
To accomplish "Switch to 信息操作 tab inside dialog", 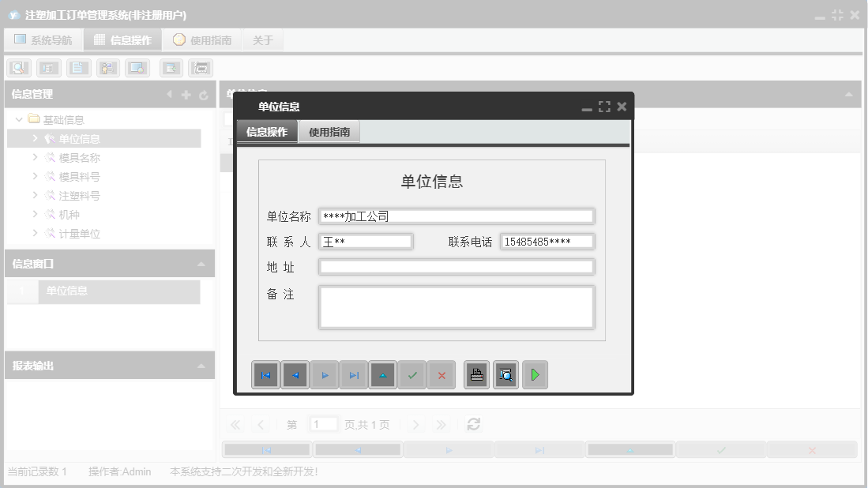I will point(267,132).
